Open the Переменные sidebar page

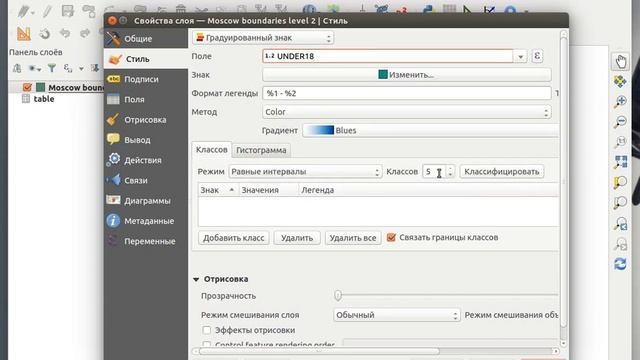coord(146,241)
